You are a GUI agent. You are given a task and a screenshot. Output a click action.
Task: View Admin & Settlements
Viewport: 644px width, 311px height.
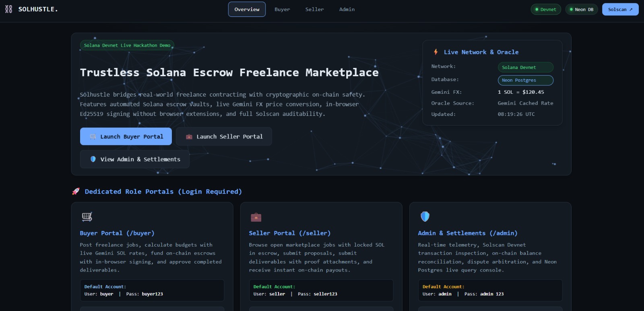click(x=135, y=159)
